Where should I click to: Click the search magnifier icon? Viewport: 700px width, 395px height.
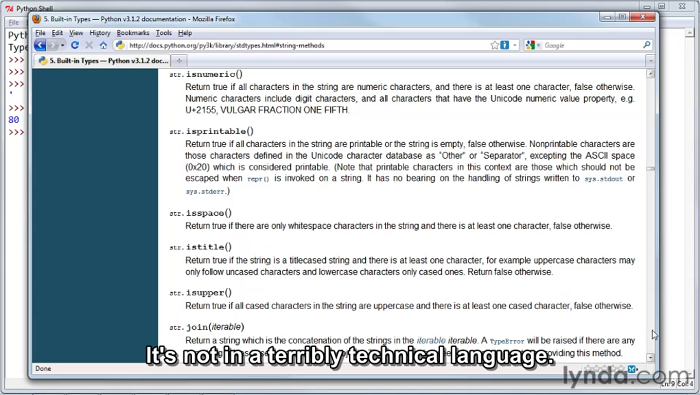[646, 45]
